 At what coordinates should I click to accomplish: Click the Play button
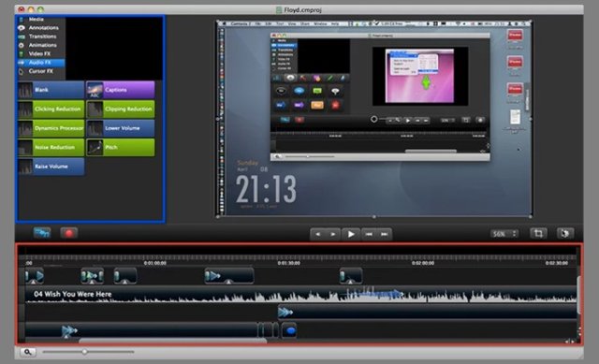pyautogui.click(x=351, y=234)
